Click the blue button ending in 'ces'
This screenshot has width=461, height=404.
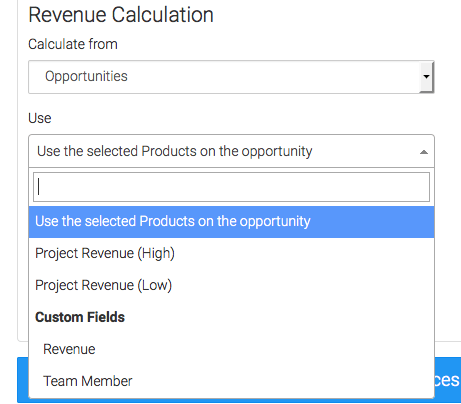pyautogui.click(x=448, y=380)
